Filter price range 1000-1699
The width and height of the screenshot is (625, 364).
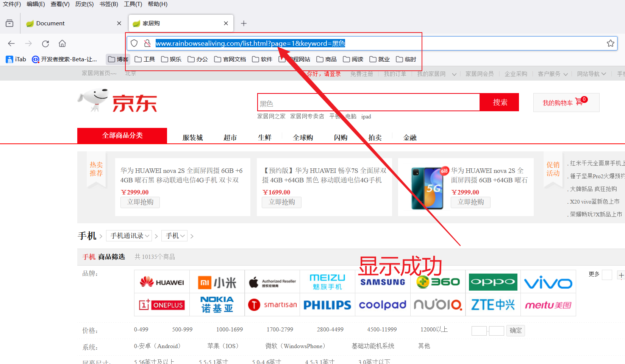coord(230,330)
